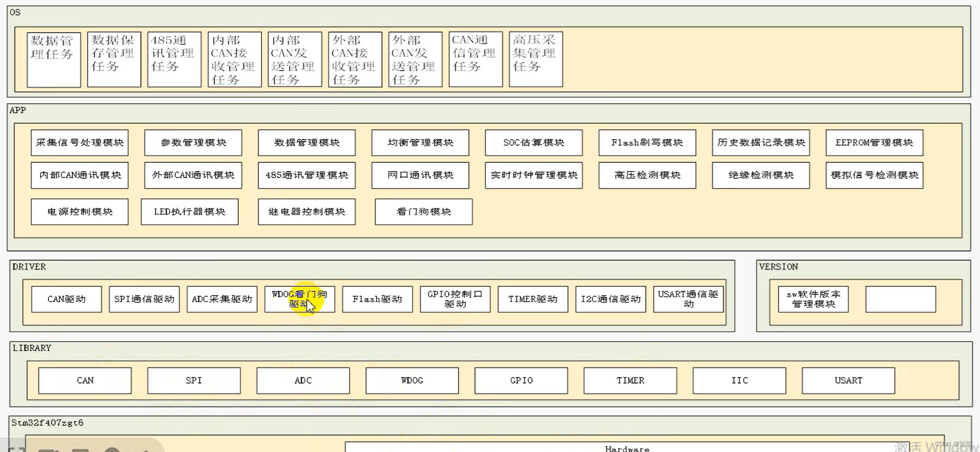This screenshot has height=452, width=980.
Task: Click the OS layer label
Action: pyautogui.click(x=15, y=12)
